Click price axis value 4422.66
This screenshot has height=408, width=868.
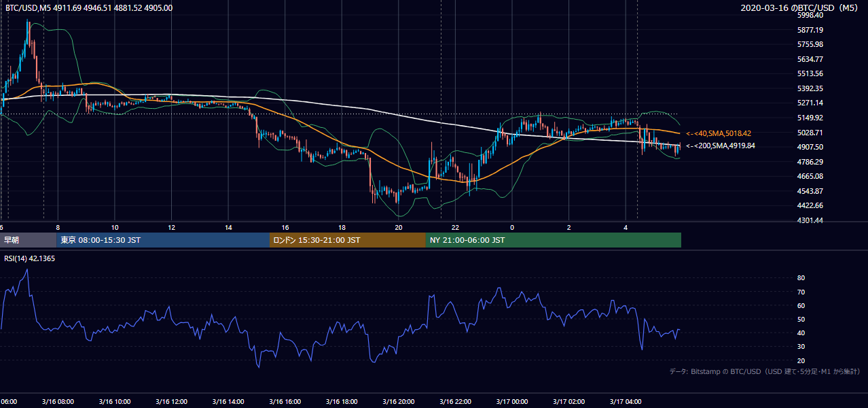pos(810,205)
